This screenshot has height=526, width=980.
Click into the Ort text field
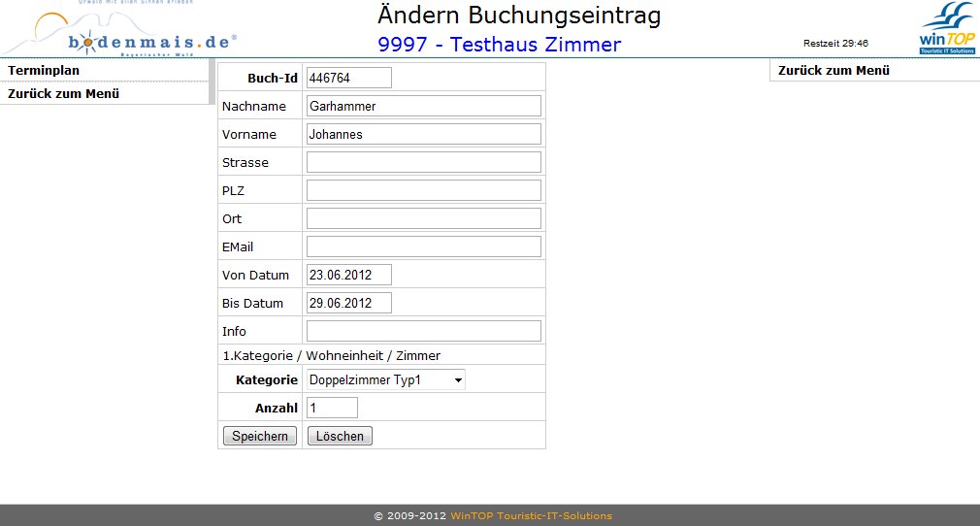point(423,218)
